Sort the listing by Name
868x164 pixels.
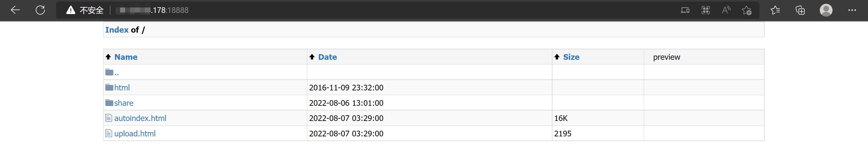[126, 57]
